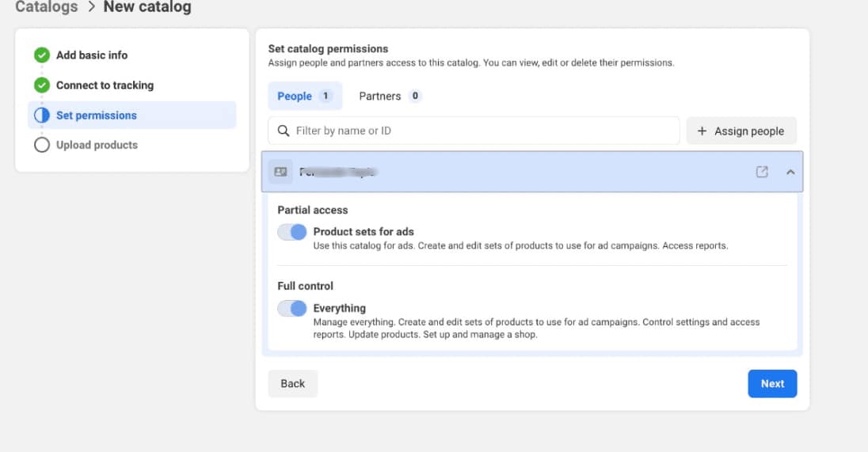Go to the Upload products step

(97, 145)
